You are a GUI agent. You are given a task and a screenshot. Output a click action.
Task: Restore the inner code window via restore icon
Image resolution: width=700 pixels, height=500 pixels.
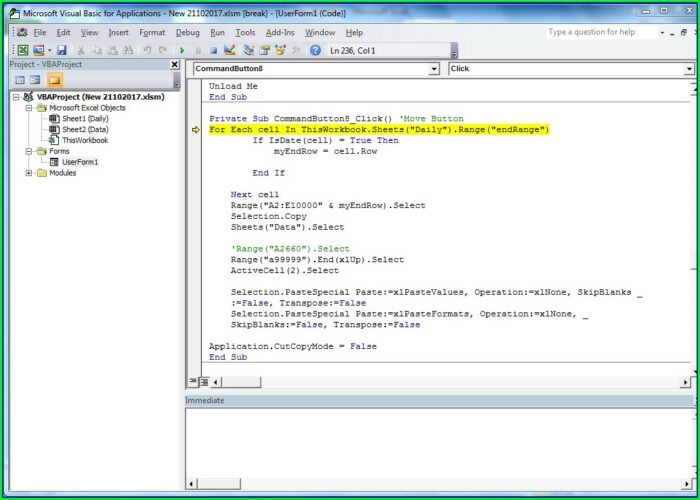(x=683, y=33)
